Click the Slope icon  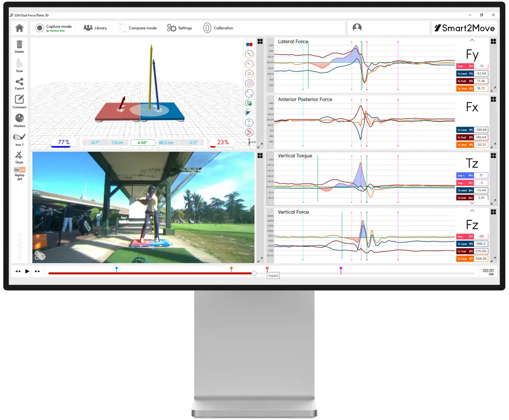[x=19, y=156]
